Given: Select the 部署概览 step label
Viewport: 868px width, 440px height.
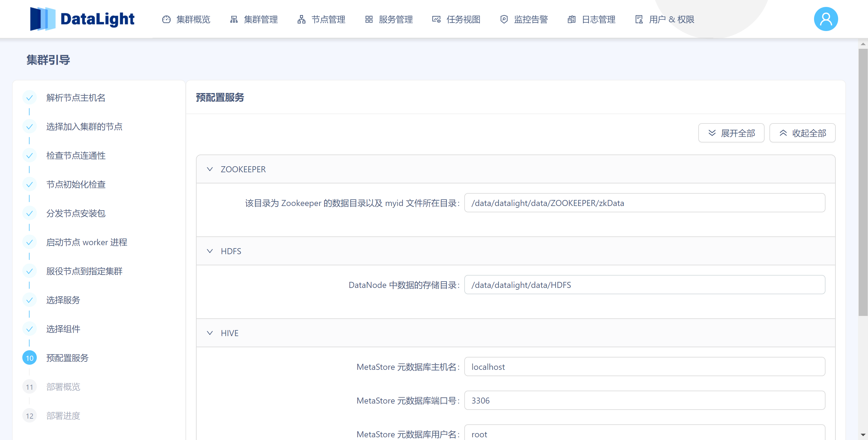Looking at the screenshot, I should pyautogui.click(x=63, y=387).
